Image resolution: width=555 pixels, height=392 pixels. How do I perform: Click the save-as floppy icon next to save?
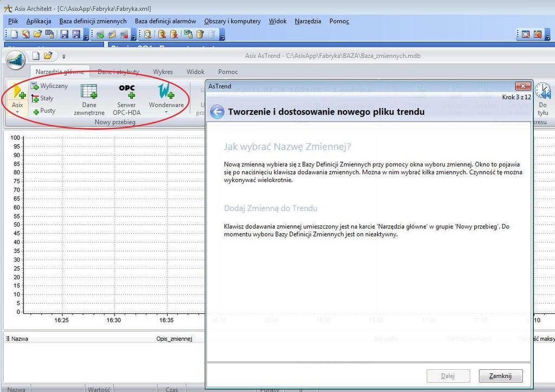click(76, 34)
